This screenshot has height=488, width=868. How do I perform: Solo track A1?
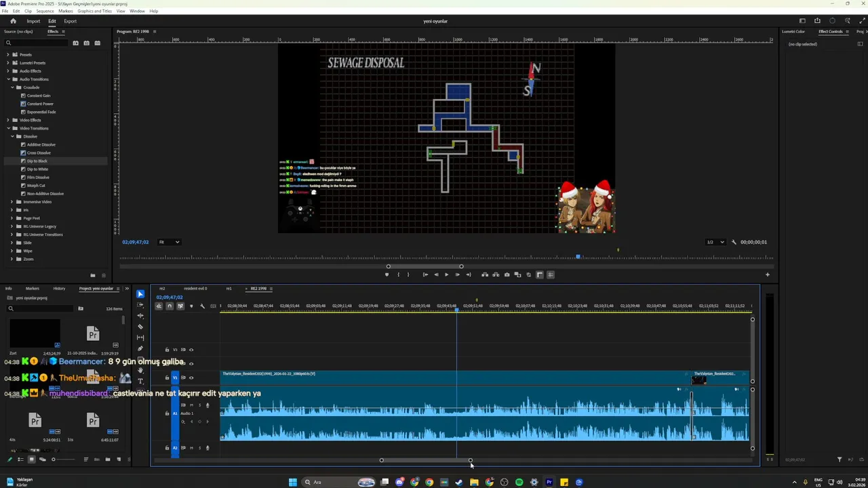pos(199,405)
